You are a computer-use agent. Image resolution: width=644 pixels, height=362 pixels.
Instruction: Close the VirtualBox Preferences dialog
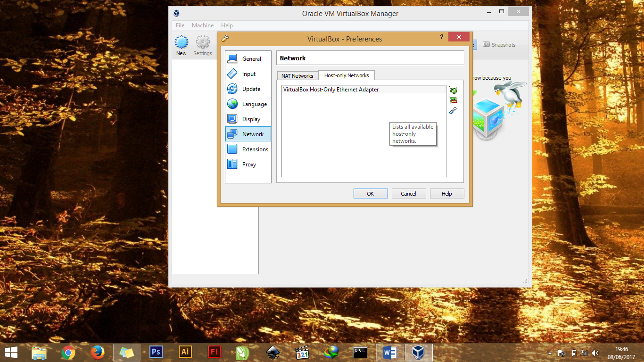pos(459,37)
